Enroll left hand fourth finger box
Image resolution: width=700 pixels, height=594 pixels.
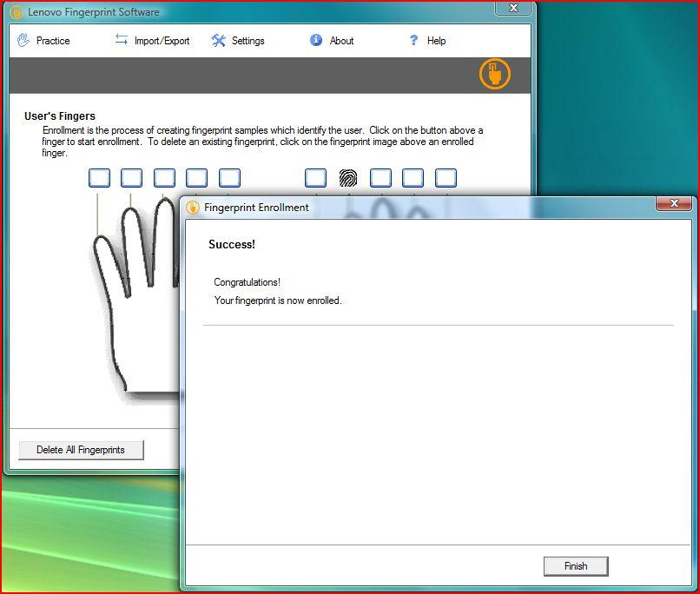pos(196,178)
